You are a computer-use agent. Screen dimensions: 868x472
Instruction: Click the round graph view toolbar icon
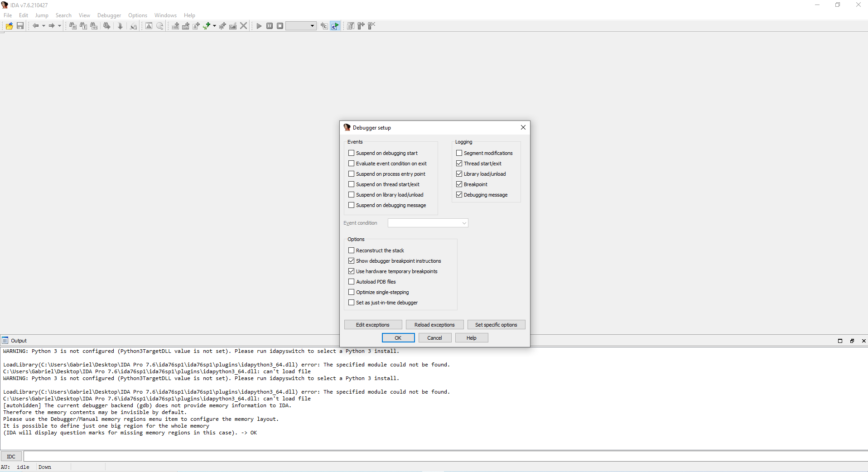(160, 26)
